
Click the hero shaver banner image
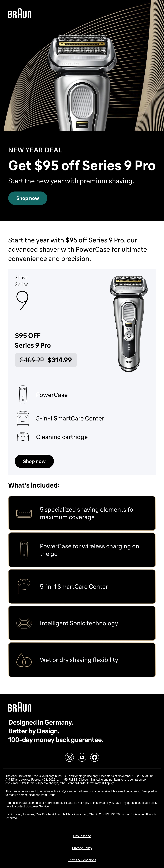point(82,65)
